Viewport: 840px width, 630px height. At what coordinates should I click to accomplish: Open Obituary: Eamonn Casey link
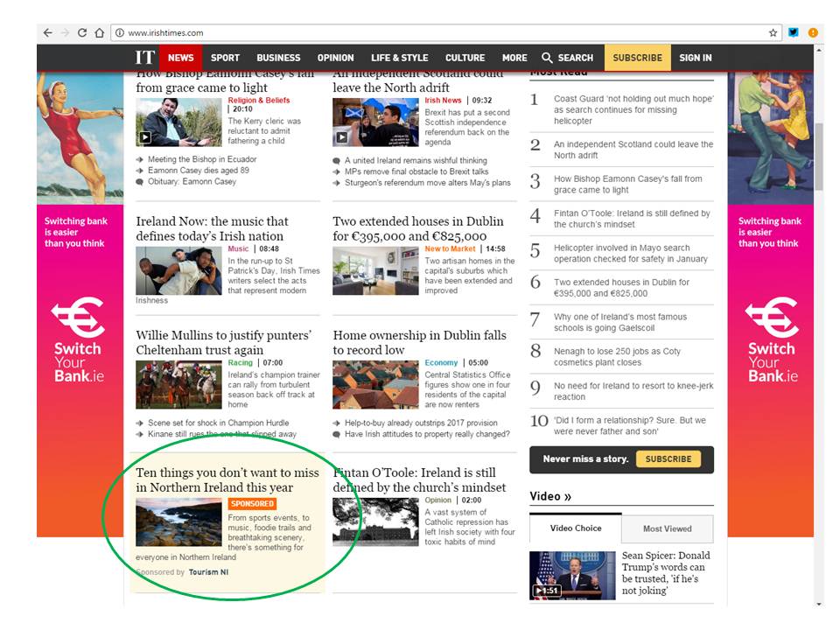(192, 182)
